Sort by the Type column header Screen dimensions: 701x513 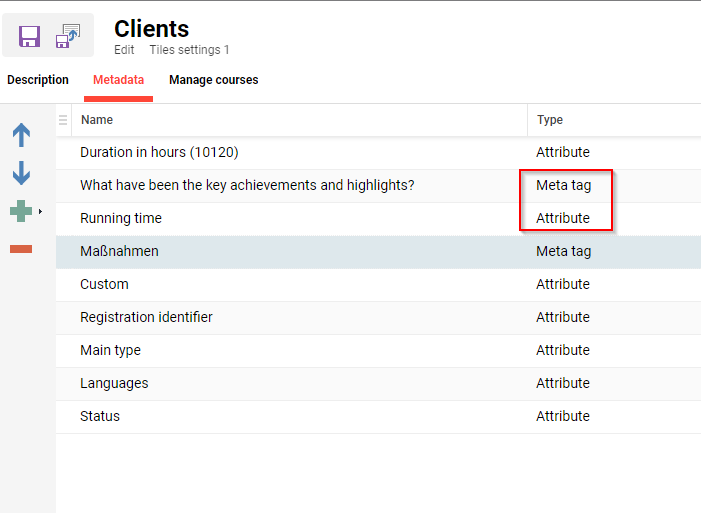pyautogui.click(x=550, y=120)
